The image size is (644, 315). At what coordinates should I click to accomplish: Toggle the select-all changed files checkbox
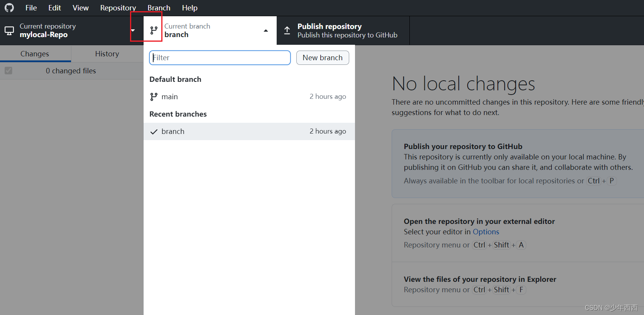[x=8, y=71]
